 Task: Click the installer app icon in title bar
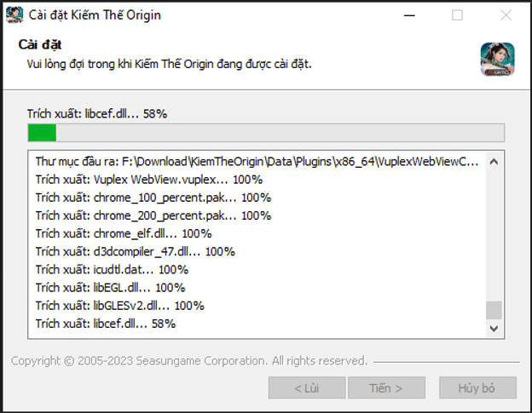tap(14, 14)
